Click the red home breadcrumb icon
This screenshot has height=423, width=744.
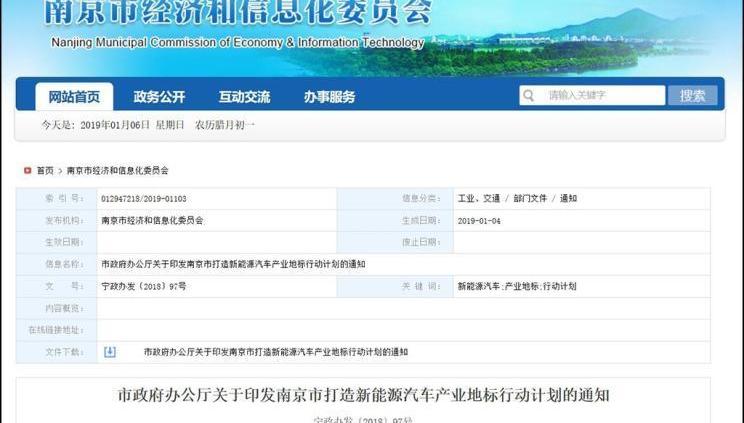point(28,171)
